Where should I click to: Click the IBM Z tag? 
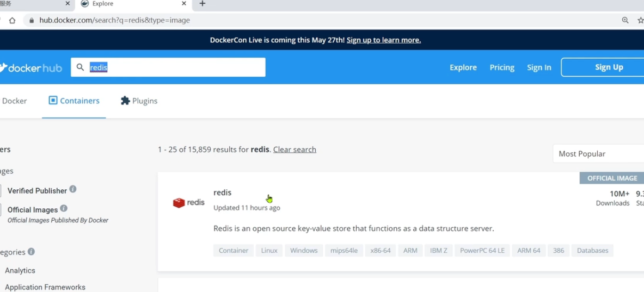(439, 251)
